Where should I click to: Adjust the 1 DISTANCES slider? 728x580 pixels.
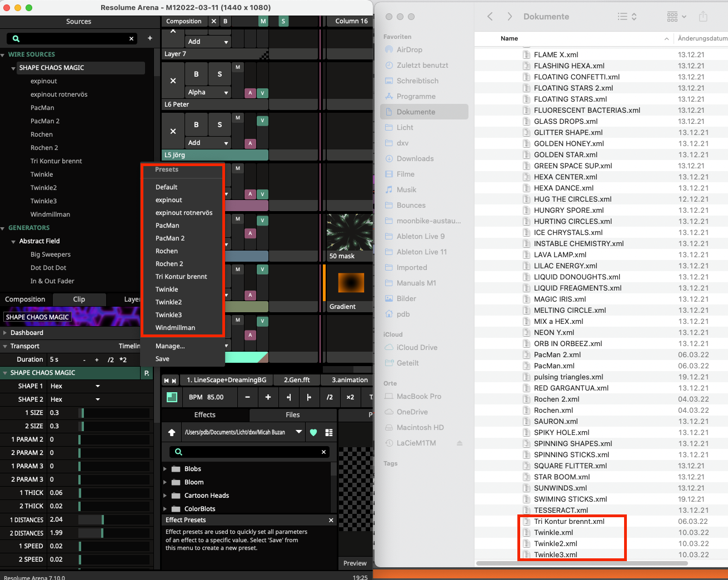[103, 520]
